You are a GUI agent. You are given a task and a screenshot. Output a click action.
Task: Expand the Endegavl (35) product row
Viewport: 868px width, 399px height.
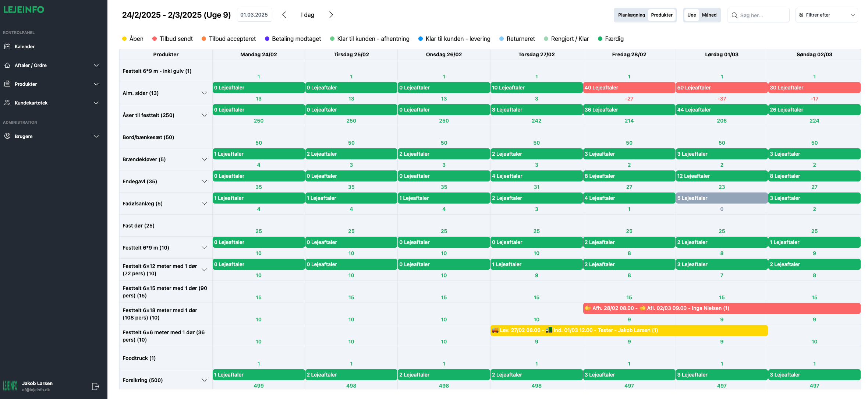coord(204,181)
